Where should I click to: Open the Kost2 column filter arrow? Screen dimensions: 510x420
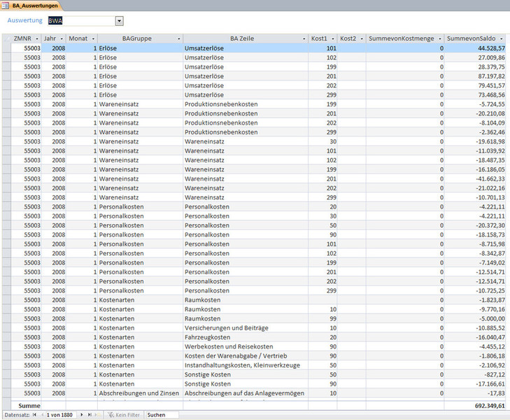[362, 38]
